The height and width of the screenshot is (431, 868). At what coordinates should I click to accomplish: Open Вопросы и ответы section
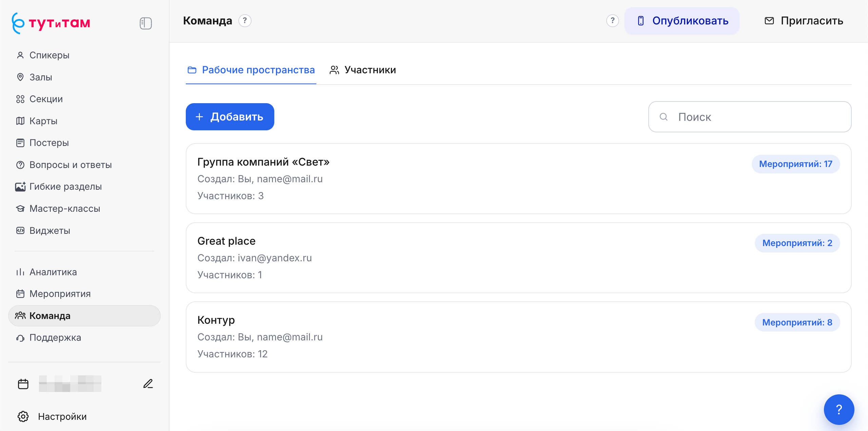point(84,165)
